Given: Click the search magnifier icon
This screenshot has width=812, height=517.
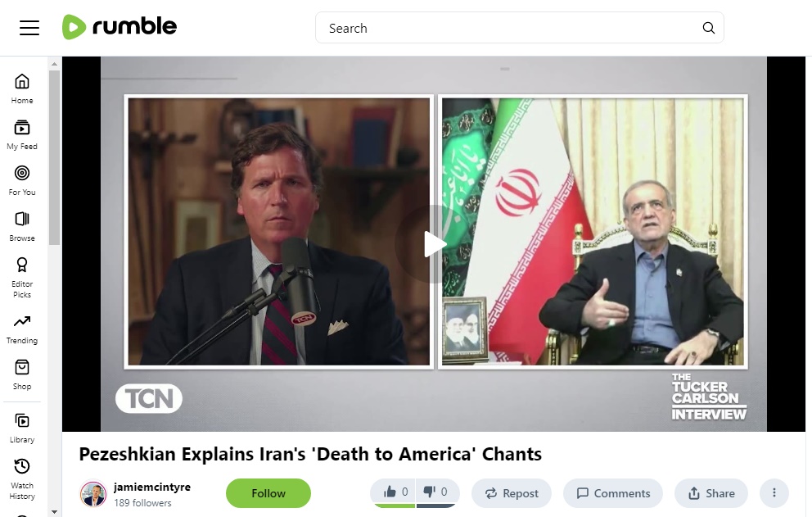Looking at the screenshot, I should (x=708, y=28).
